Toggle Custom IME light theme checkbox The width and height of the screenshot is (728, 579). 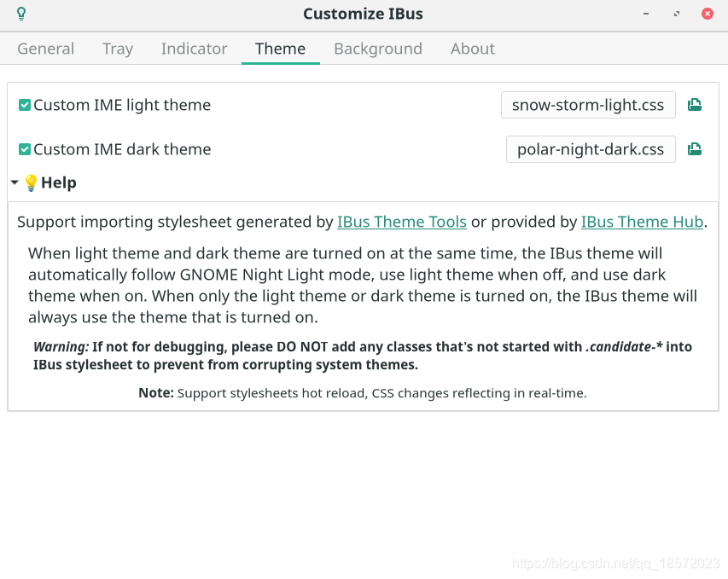[x=25, y=106]
